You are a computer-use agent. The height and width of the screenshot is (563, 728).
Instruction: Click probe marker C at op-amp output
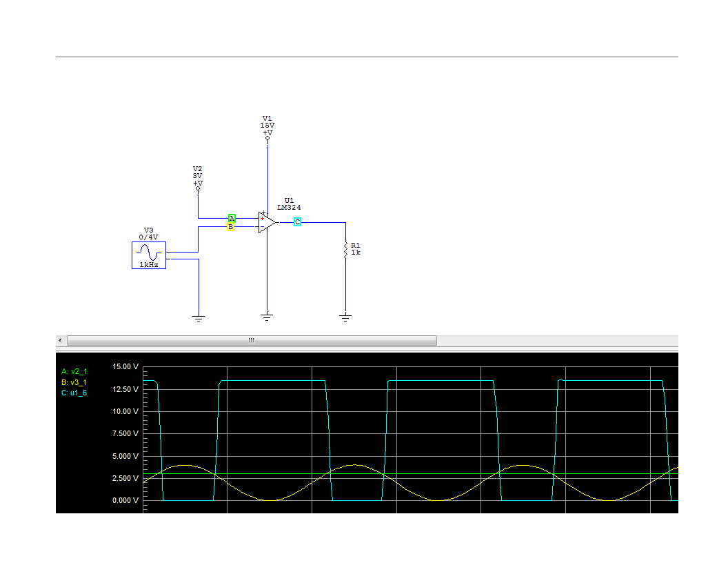point(298,222)
